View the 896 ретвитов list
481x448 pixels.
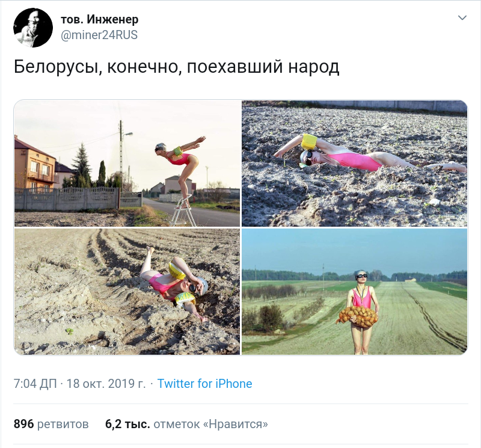tap(51, 424)
